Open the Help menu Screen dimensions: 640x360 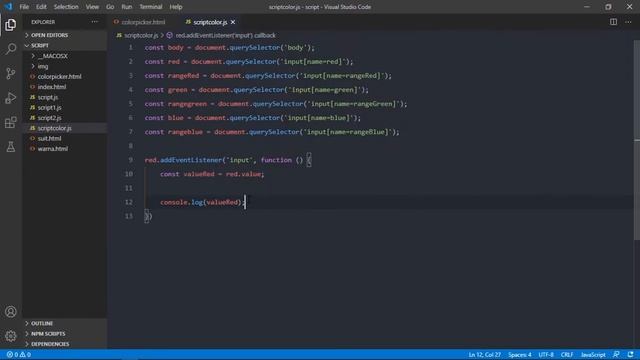coord(176,7)
